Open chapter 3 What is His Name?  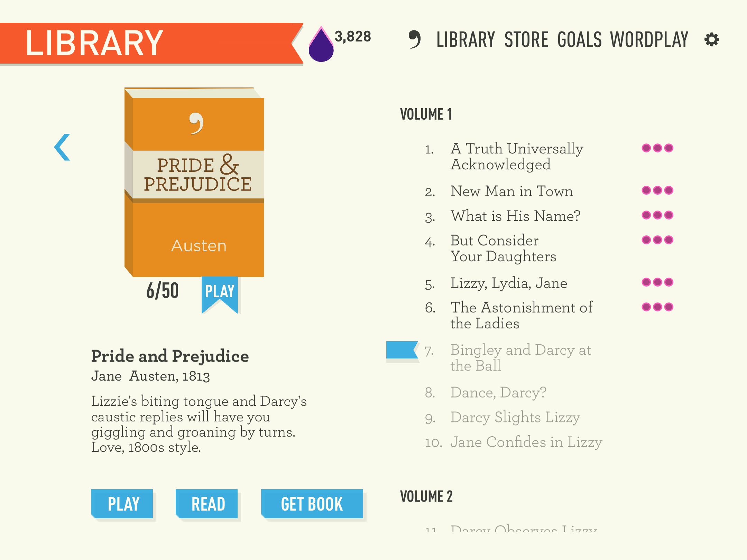click(515, 216)
